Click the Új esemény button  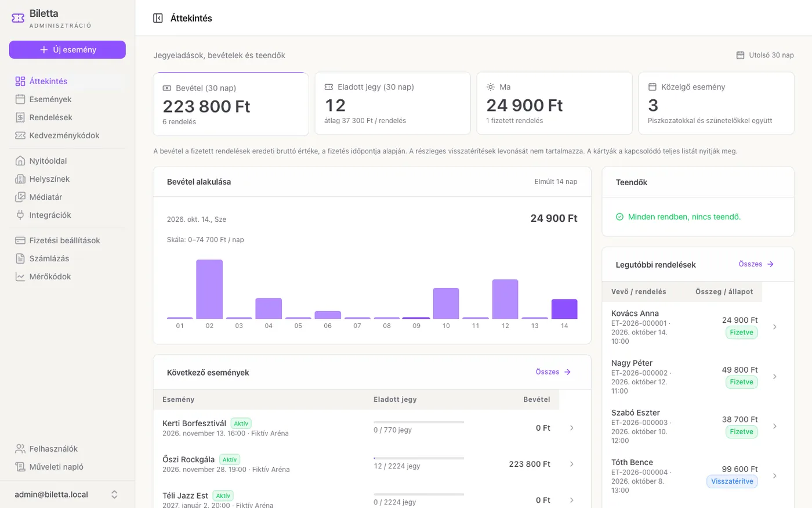[x=67, y=49]
